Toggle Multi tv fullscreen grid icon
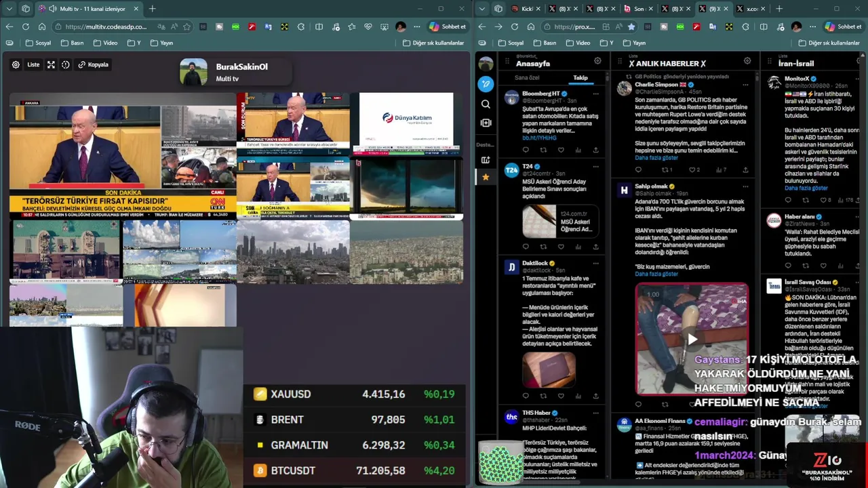The width and height of the screenshot is (868, 488). tap(51, 64)
